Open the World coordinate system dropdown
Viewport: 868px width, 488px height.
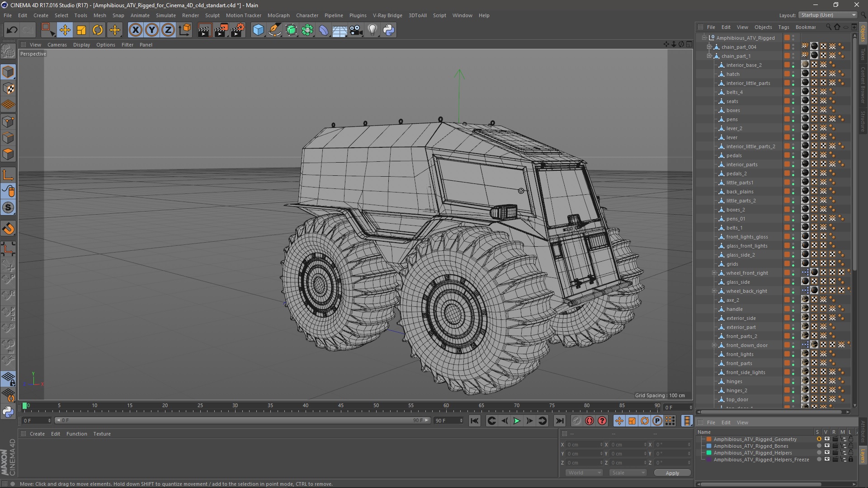(584, 473)
